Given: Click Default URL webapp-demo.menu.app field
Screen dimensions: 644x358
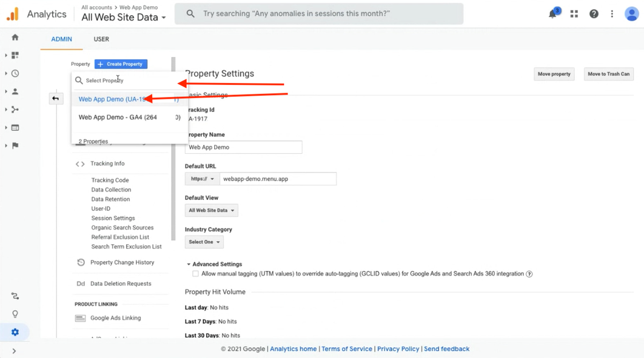Looking at the screenshot, I should click(x=278, y=179).
